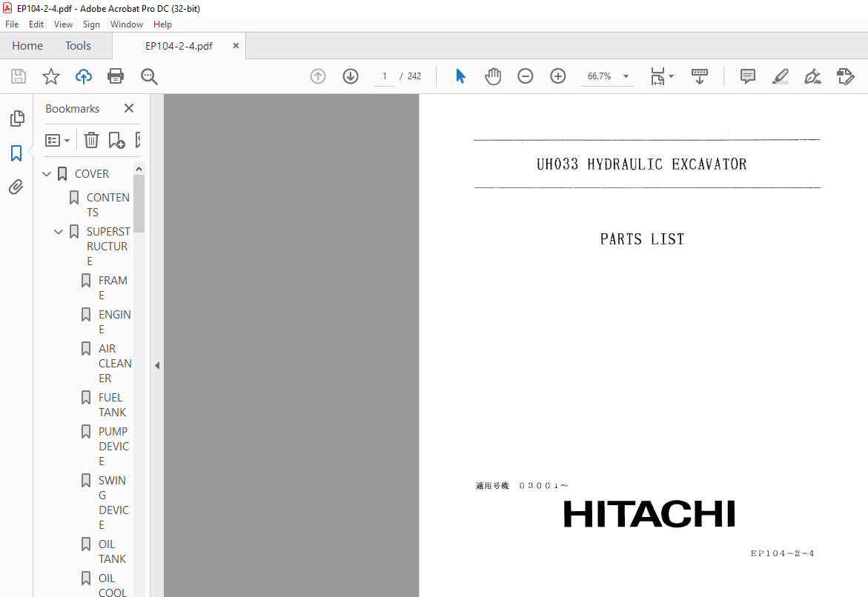Switch to the Tools tab
Screen dimensions: 868x597
pos(78,46)
